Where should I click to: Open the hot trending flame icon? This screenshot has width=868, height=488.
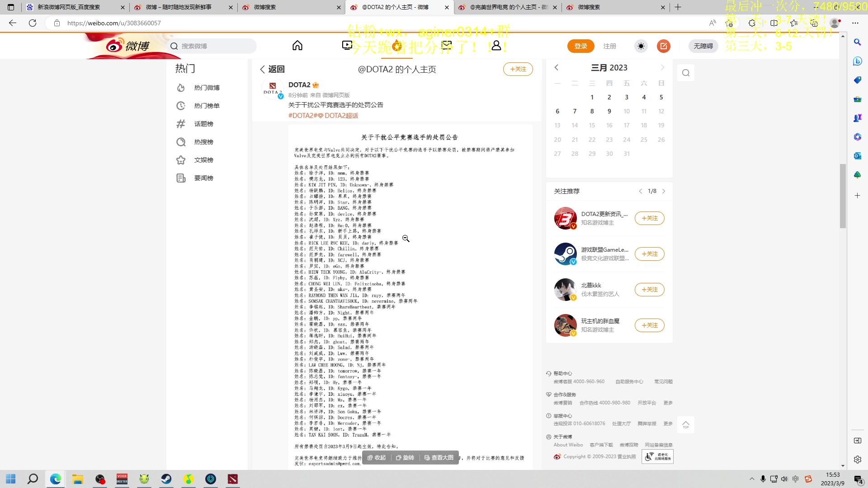pos(397,46)
